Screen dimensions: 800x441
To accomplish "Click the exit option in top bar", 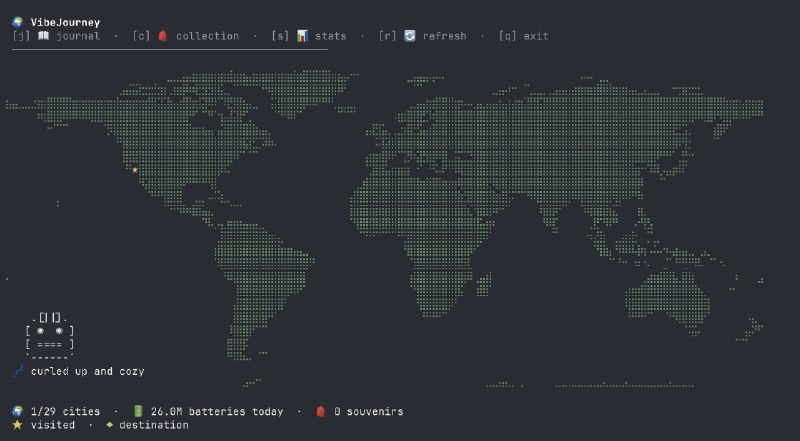I will [535, 36].
